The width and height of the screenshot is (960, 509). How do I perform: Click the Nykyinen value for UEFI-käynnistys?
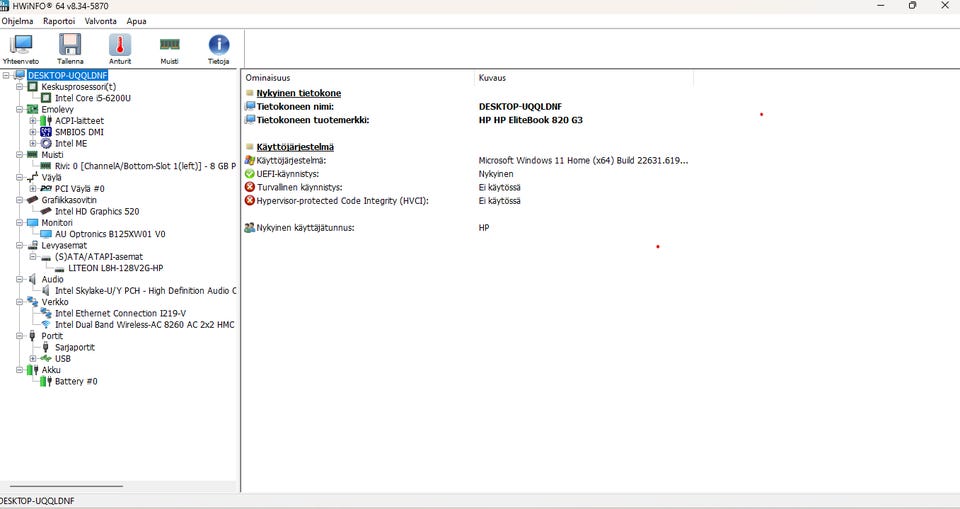point(496,174)
